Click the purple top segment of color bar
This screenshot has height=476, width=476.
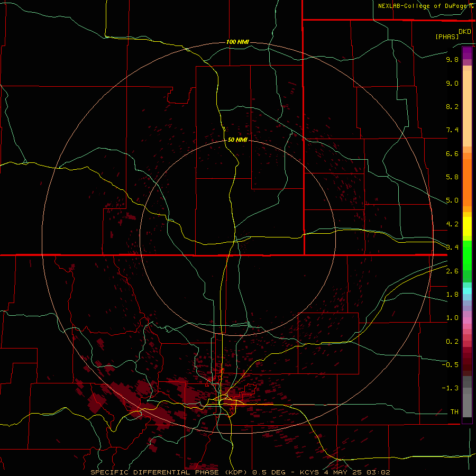click(x=467, y=53)
